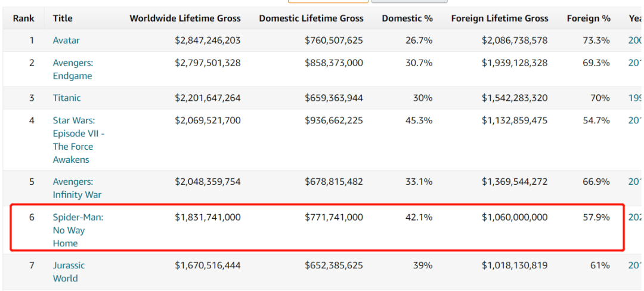Select Jurassic World foreign gross $1,018,130,819
This screenshot has width=644, height=291.
(x=515, y=265)
